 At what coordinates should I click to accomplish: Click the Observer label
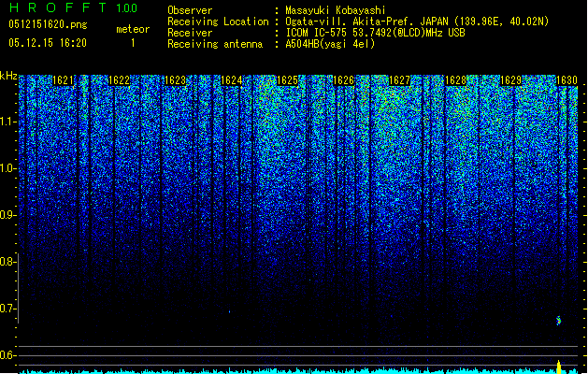click(190, 10)
